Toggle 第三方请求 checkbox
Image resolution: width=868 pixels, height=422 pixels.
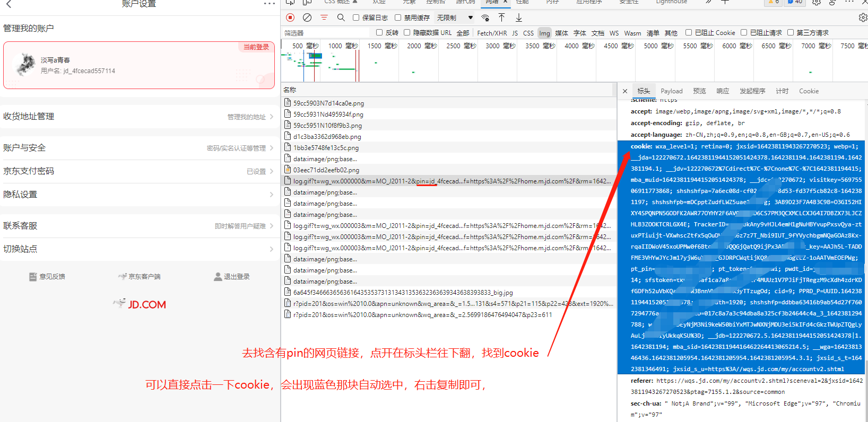click(x=791, y=32)
